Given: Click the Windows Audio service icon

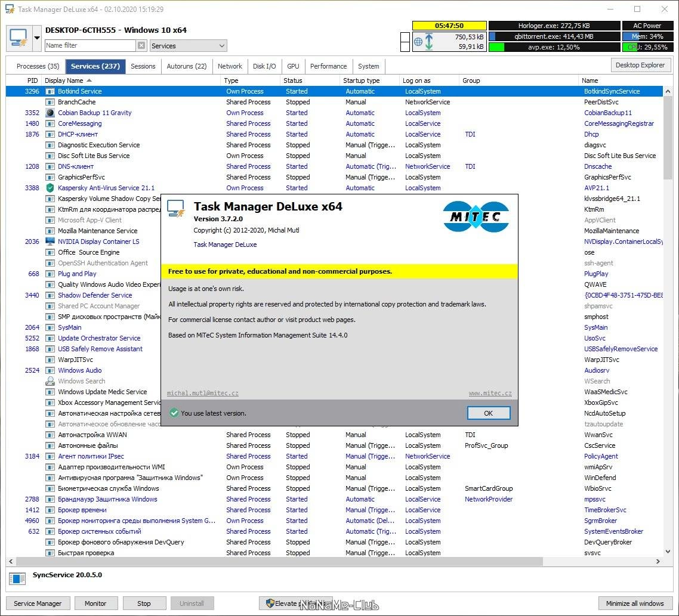Looking at the screenshot, I should [50, 370].
